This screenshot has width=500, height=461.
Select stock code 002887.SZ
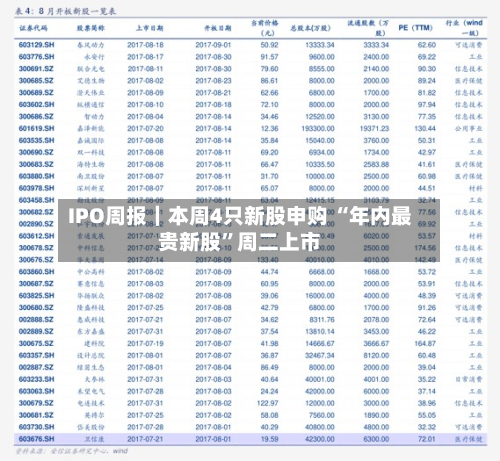36,367
